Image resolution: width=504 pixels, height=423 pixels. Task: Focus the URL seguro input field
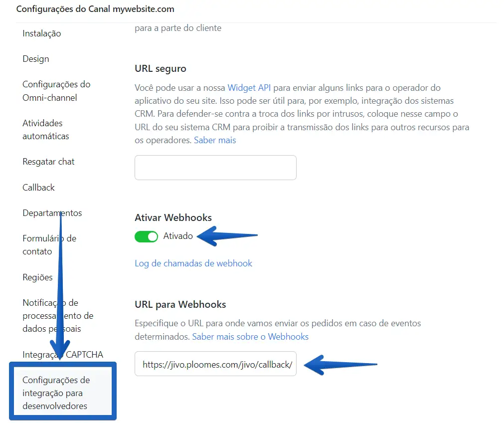(x=215, y=168)
